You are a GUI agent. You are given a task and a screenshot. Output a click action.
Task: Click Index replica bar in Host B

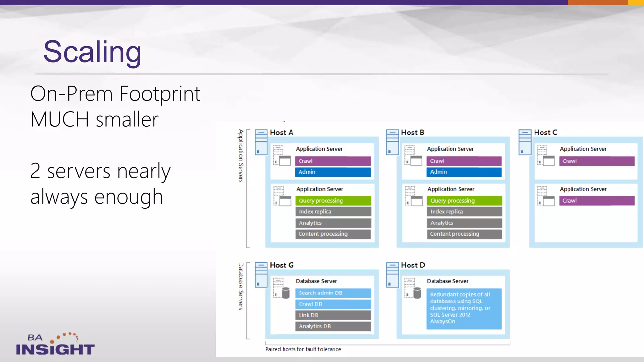click(464, 212)
